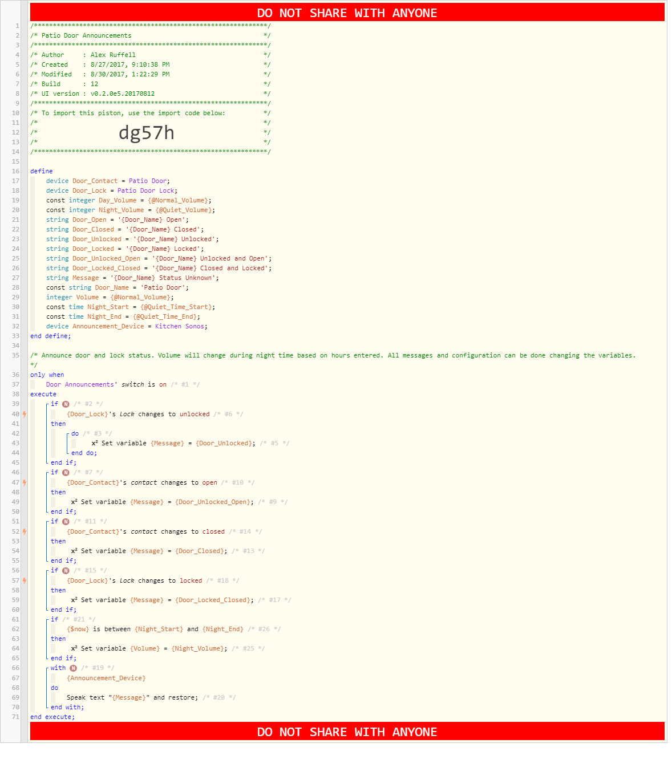Click x² icon on Set Message = {Door_Unlocked}
This screenshot has height=784, width=672.
(95, 443)
